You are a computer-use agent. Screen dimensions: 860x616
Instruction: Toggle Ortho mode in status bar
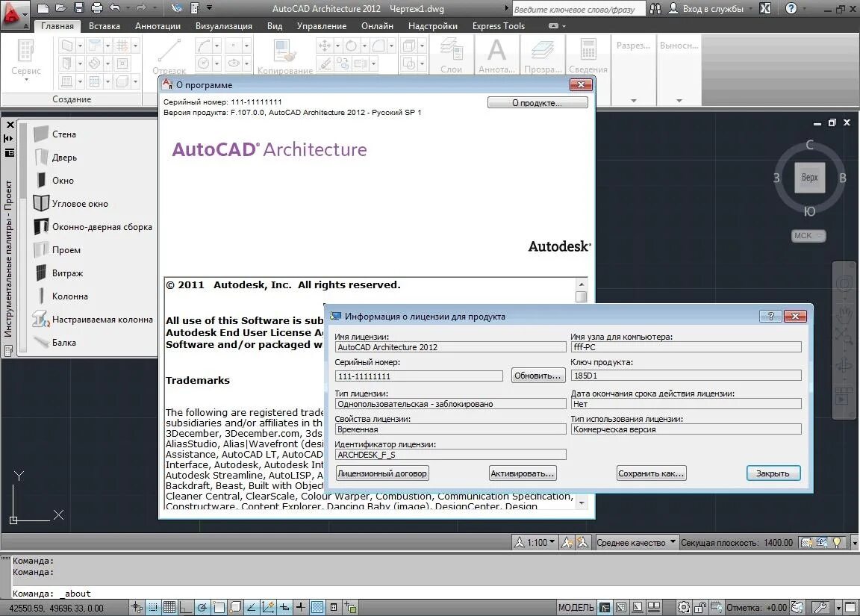click(186, 607)
